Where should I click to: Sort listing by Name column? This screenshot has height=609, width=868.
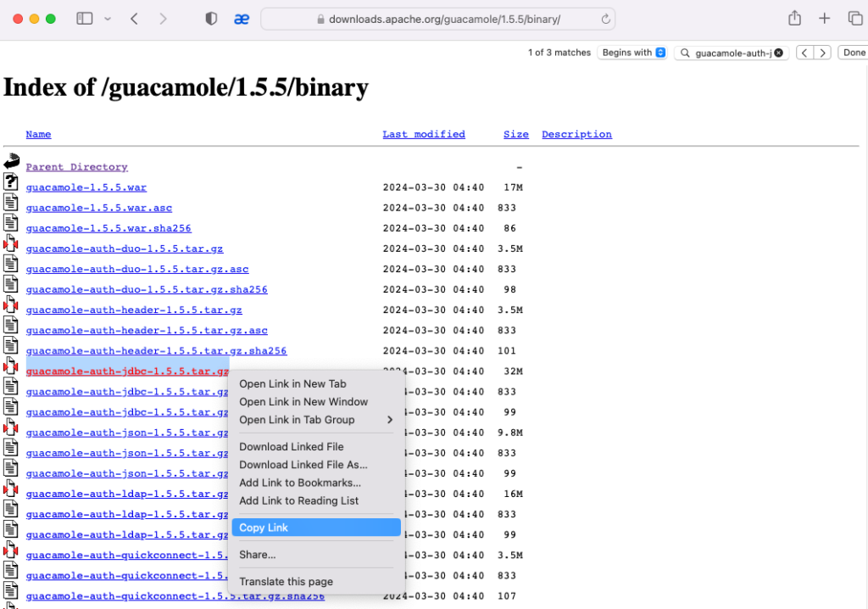tap(38, 134)
